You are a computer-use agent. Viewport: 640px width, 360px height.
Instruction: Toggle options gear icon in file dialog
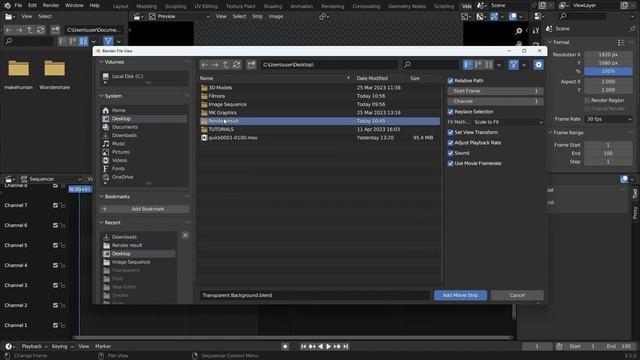click(538, 65)
